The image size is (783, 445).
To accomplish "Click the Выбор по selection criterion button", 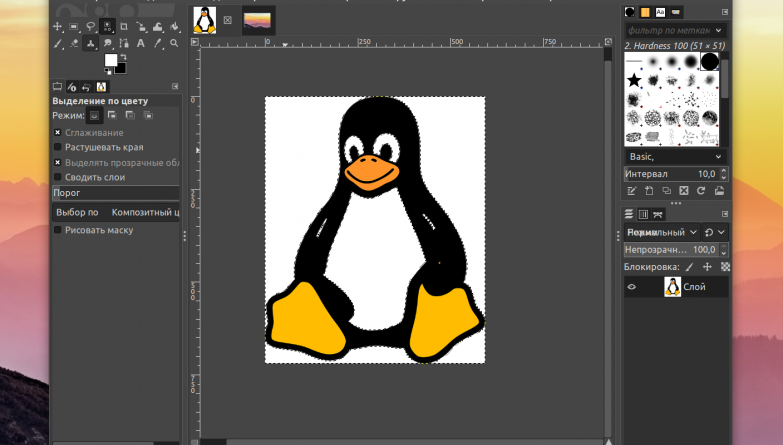I will pyautogui.click(x=77, y=212).
